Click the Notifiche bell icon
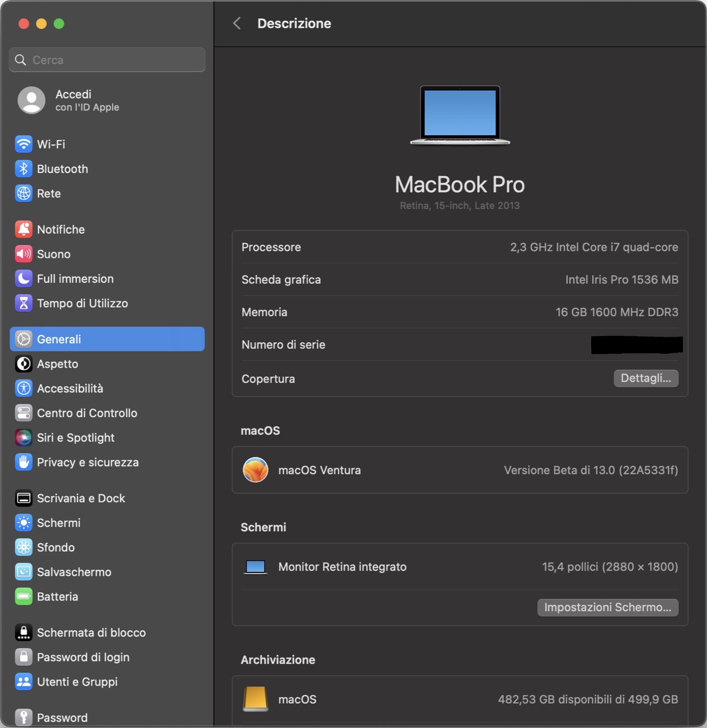This screenshot has width=707, height=728. click(x=24, y=229)
